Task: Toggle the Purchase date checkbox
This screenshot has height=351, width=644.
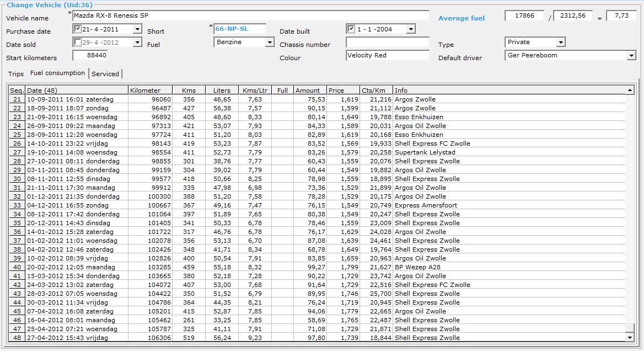Action: click(x=77, y=29)
